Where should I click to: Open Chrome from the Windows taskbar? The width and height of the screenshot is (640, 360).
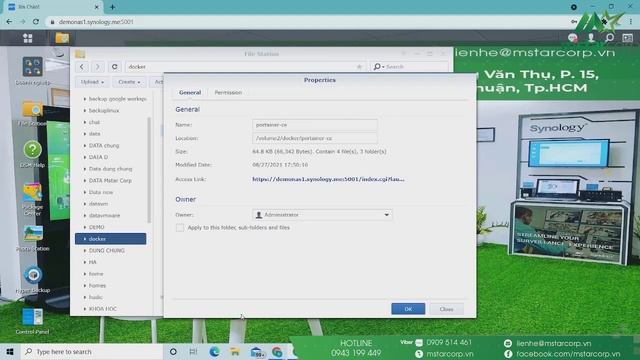[x=277, y=351]
